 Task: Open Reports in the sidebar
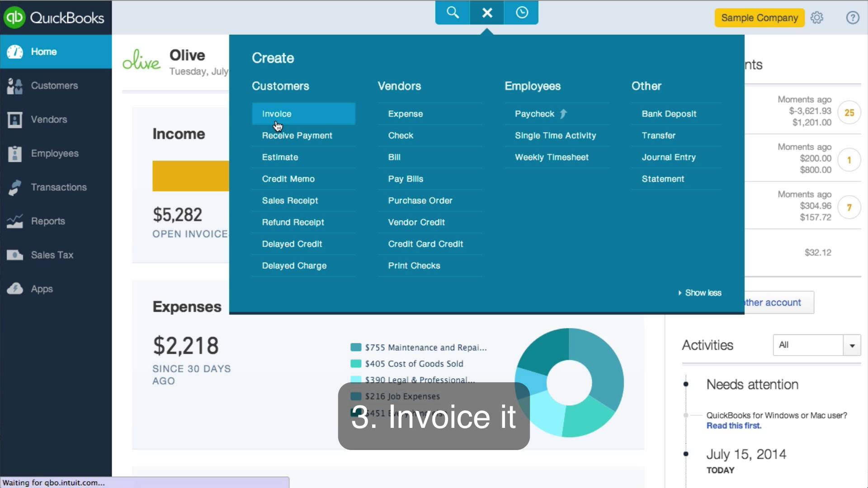[56, 221]
